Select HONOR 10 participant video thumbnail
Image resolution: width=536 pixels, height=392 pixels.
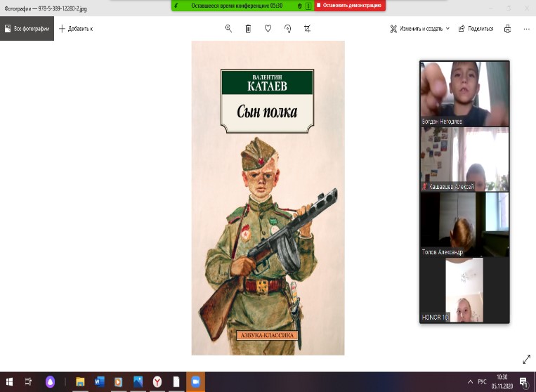464,290
